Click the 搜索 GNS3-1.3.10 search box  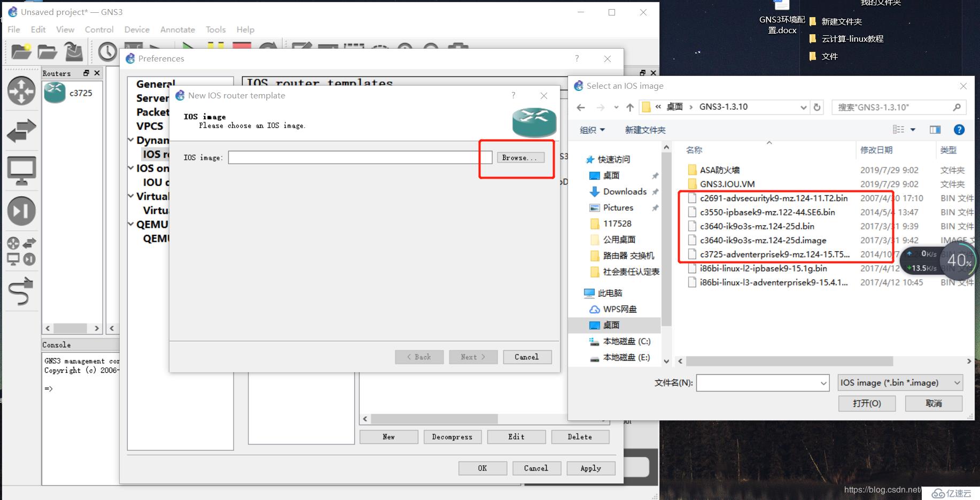point(899,107)
